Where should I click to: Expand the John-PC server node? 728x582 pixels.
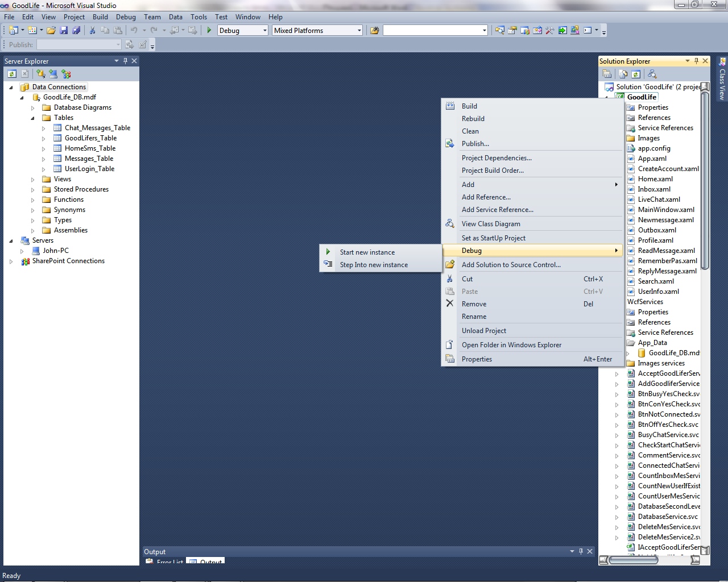click(x=22, y=251)
